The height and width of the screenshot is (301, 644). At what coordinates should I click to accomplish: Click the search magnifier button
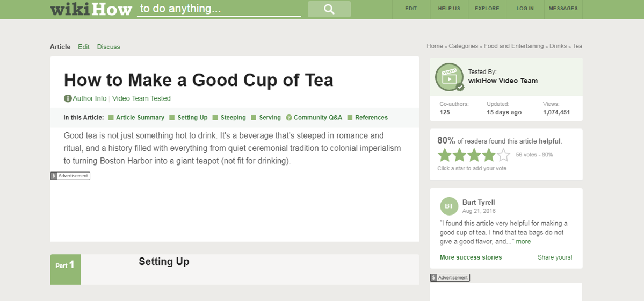pyautogui.click(x=329, y=9)
